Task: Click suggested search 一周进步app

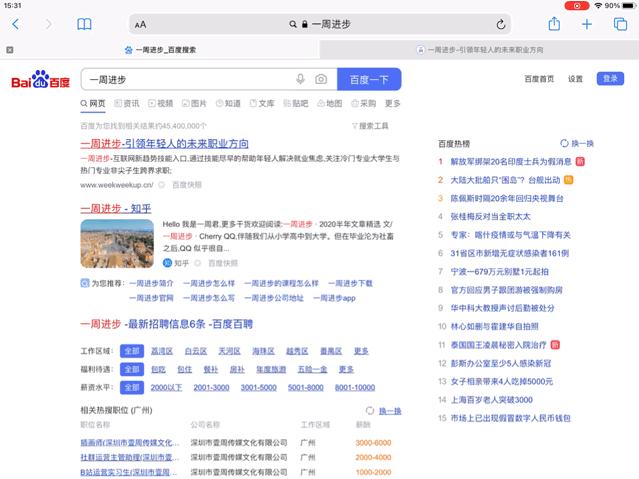Action: pos(334,298)
